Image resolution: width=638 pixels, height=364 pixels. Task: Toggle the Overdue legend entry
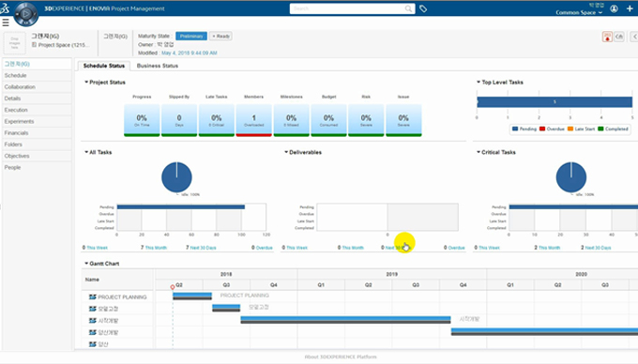coord(552,129)
